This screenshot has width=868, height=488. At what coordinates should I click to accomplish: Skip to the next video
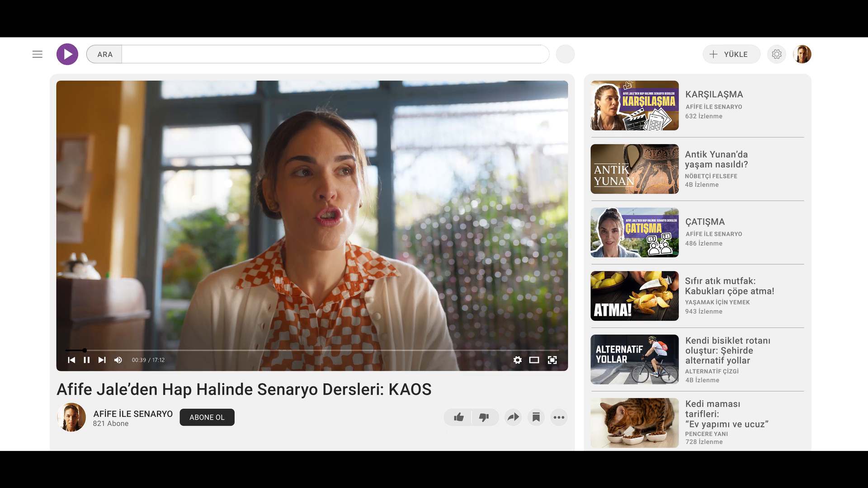(102, 360)
